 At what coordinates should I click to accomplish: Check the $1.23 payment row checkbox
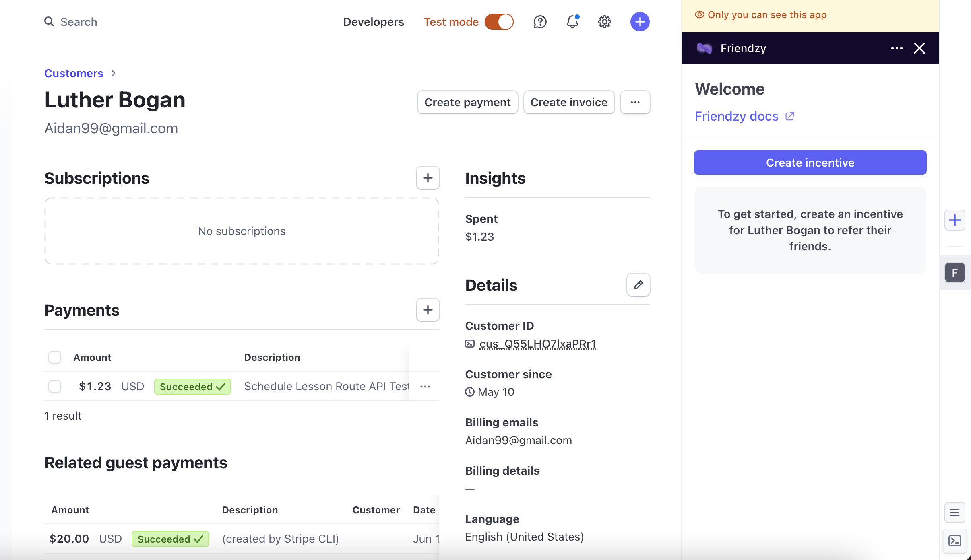55,386
